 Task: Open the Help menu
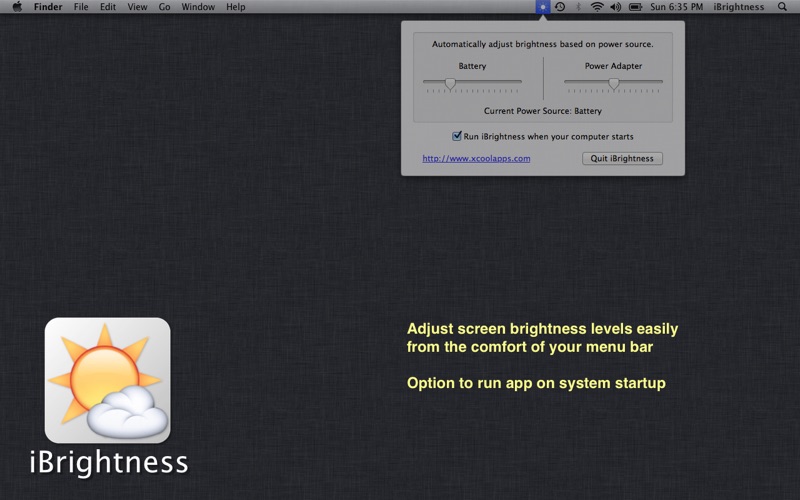[x=236, y=7]
